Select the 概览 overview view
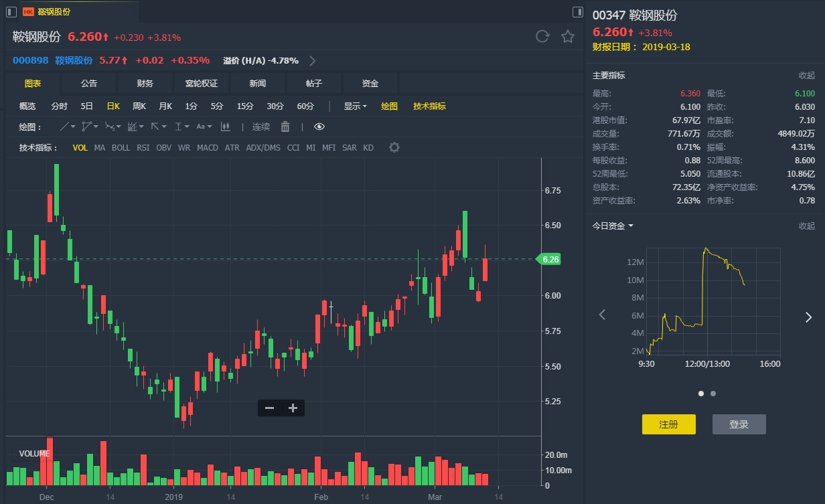The image size is (825, 504). pos(27,106)
